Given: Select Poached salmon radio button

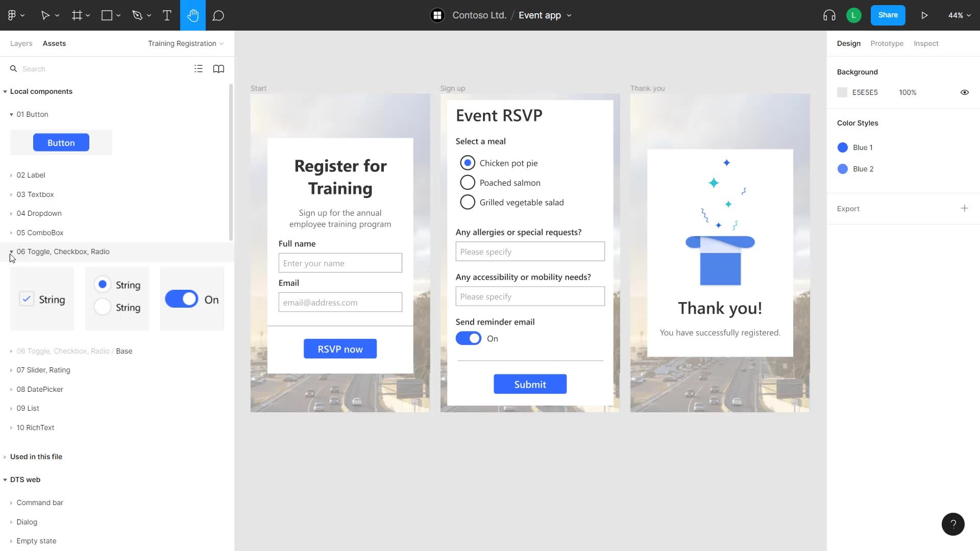Looking at the screenshot, I should pyautogui.click(x=467, y=182).
